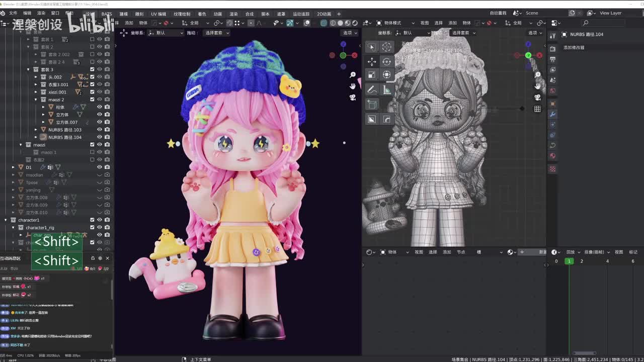
Task: Click 添加修改器 button
Action: click(574, 48)
